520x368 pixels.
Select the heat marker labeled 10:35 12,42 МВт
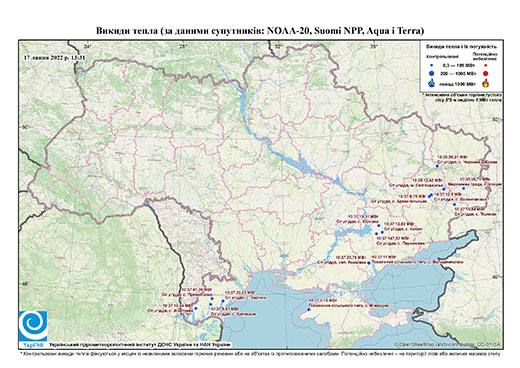tap(444, 189)
